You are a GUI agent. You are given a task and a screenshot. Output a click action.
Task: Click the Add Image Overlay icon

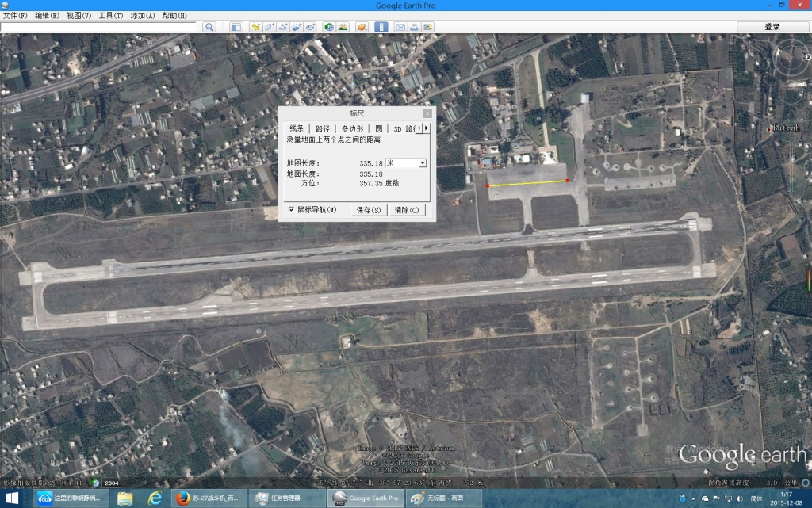[x=297, y=27]
